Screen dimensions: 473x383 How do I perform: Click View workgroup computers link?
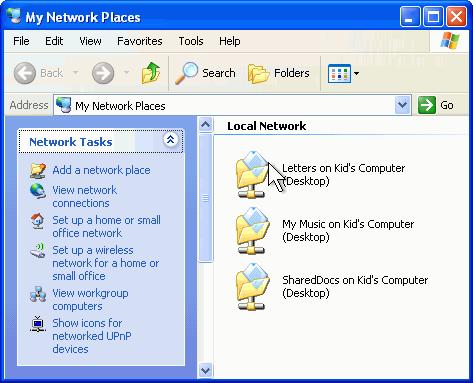coord(90,299)
